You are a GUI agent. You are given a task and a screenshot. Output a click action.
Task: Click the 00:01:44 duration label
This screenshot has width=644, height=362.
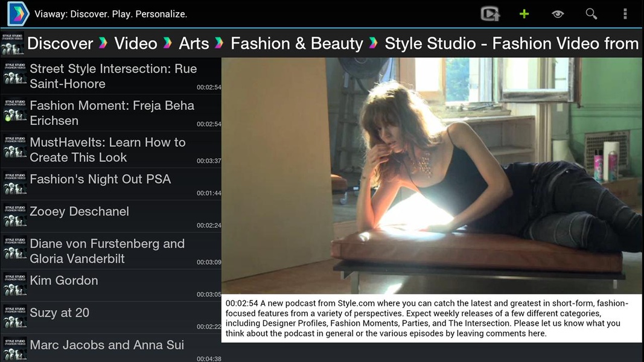(x=209, y=193)
